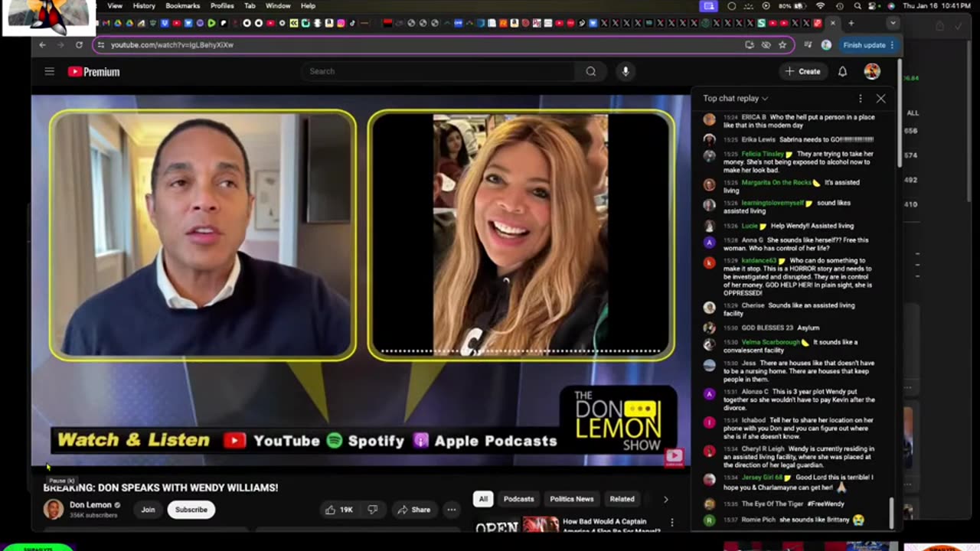This screenshot has height=551, width=980.
Task: Subscribe to Don Lemon channel
Action: click(x=191, y=510)
